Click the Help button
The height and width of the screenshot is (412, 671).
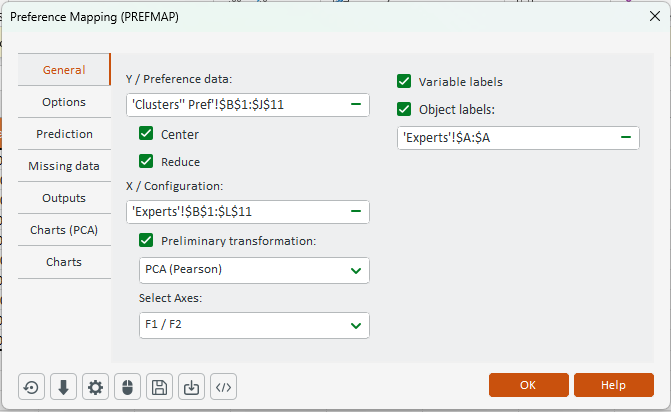614,385
